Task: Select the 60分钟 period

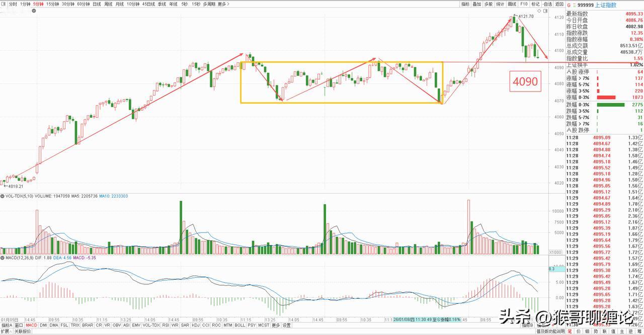Action: 84,4
